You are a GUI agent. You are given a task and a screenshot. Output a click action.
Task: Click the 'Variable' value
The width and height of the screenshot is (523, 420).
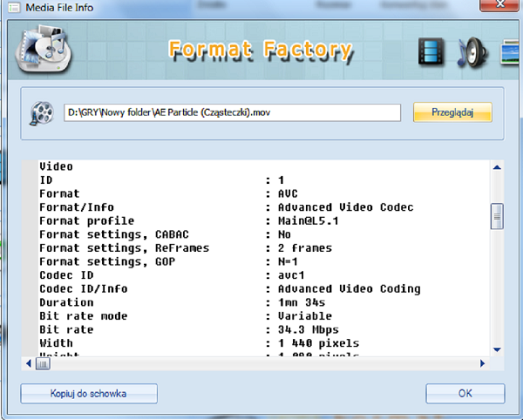pos(305,316)
